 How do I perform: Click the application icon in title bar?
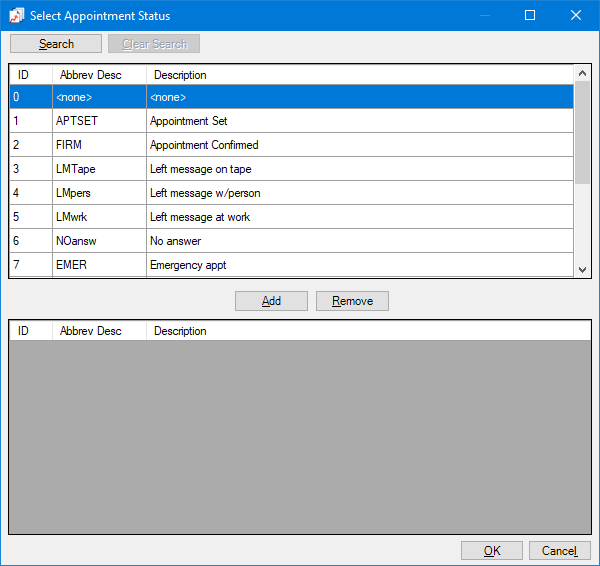point(16,15)
